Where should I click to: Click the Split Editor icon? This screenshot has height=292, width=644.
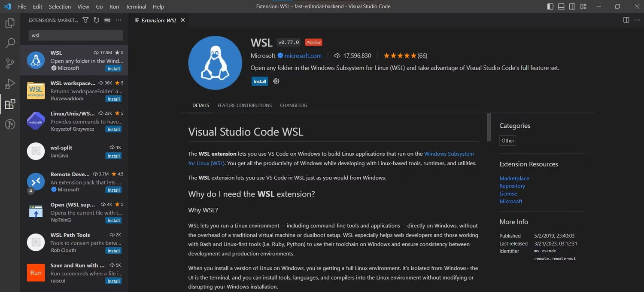point(626,19)
